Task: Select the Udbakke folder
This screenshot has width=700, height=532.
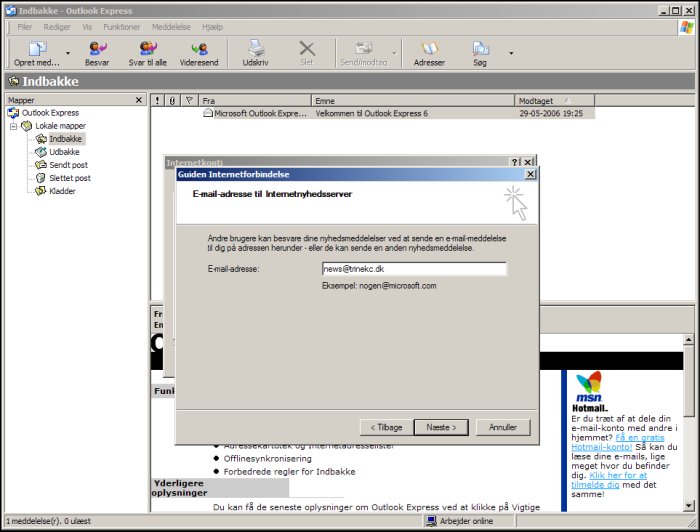Action: pos(64,152)
